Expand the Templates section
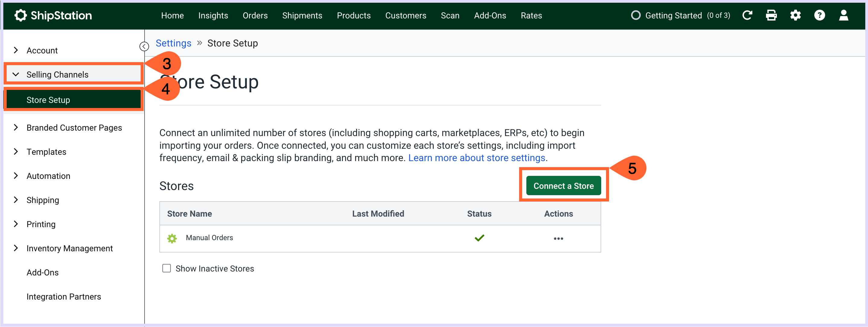The image size is (868, 327). [x=15, y=151]
